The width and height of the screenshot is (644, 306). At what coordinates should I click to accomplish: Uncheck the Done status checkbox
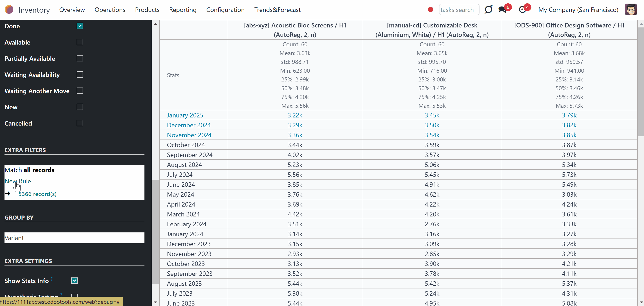80,26
